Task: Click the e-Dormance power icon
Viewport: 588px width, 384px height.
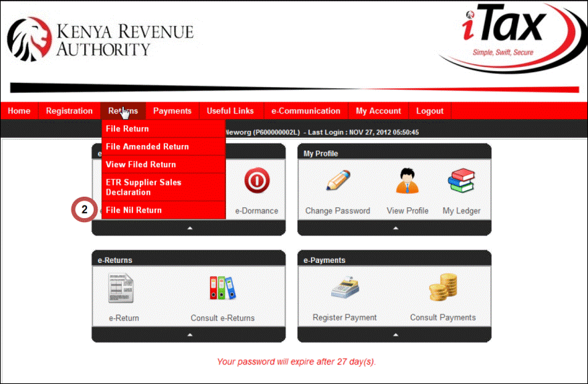Action: (257, 181)
